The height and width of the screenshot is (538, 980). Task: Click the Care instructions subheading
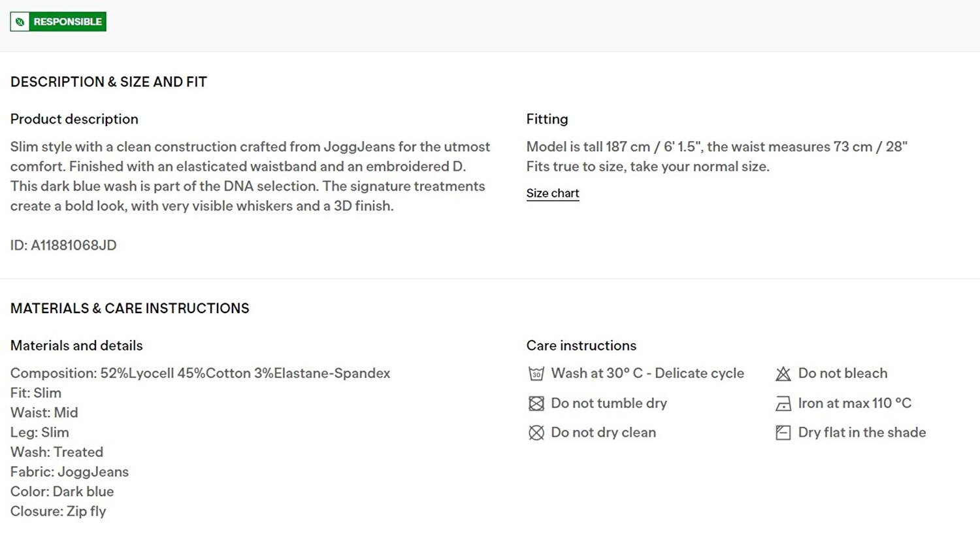(x=581, y=345)
